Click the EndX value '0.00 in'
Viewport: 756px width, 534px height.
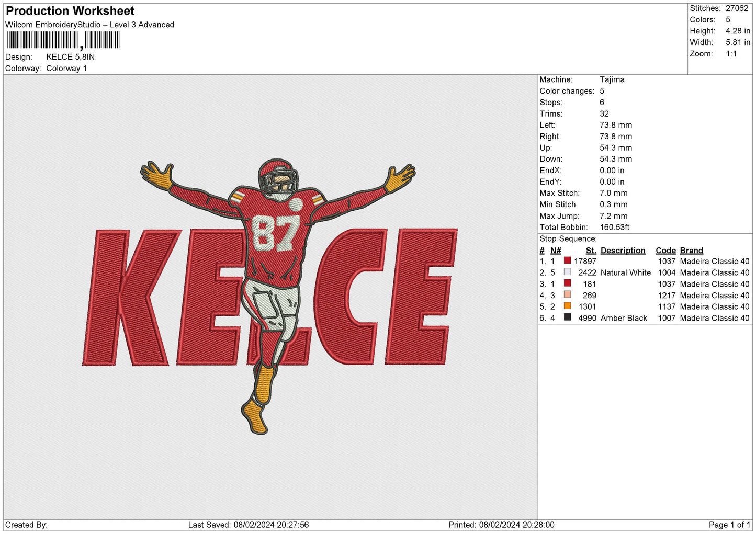612,171
